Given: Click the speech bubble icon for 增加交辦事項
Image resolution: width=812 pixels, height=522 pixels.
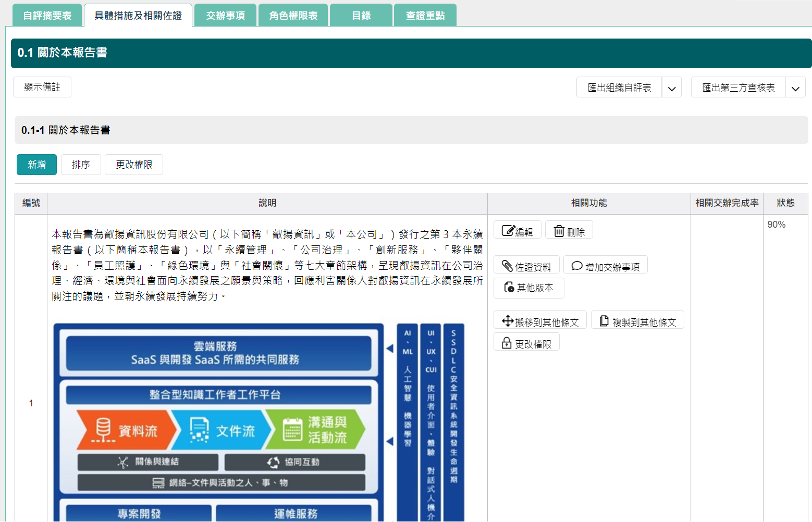Looking at the screenshot, I should click(x=577, y=266).
